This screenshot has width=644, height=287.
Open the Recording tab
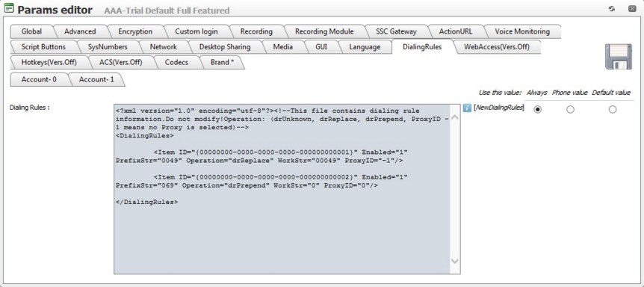pos(256,31)
